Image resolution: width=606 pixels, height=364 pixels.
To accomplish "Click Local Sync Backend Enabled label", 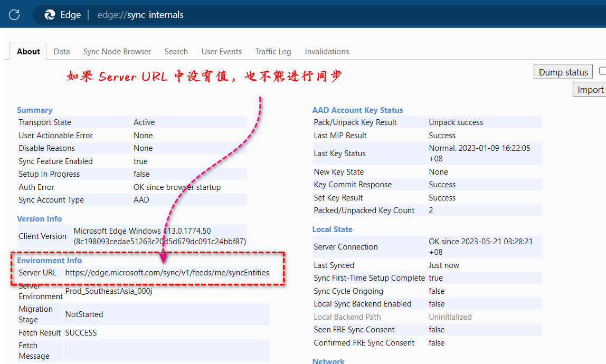I will (x=362, y=304).
